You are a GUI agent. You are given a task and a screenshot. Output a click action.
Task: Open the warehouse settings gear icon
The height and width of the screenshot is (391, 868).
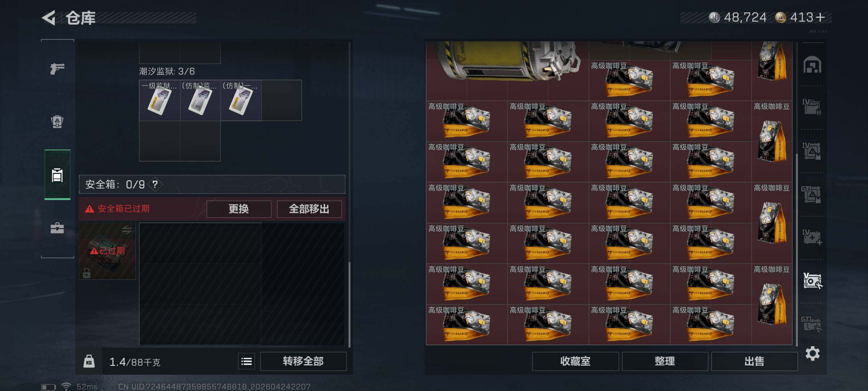(812, 353)
